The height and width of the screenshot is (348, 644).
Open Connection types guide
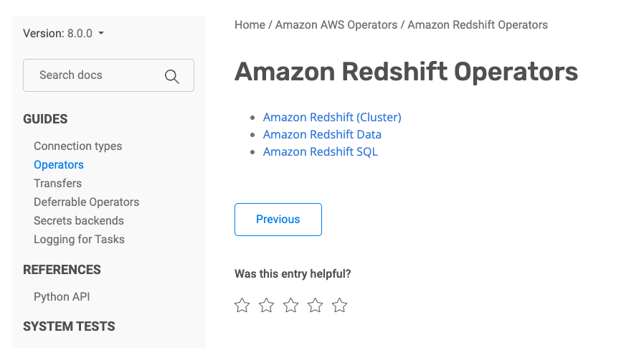(77, 146)
